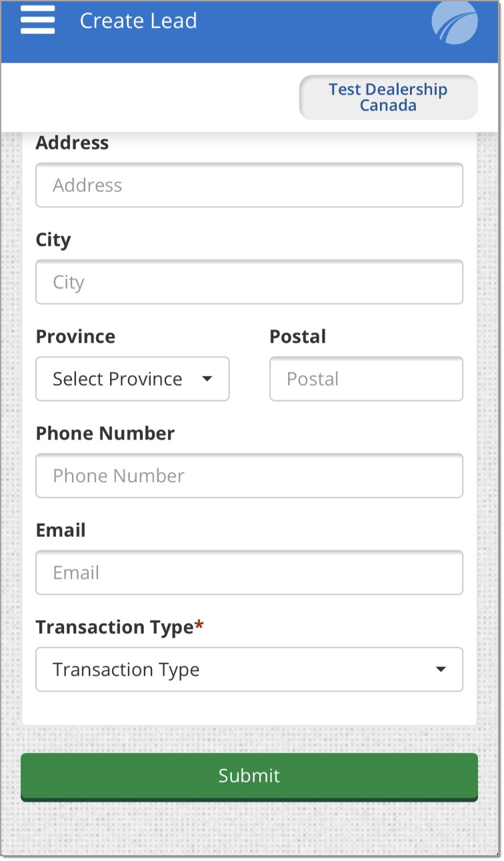This screenshot has width=504, height=861.
Task: Focus the Email input field
Action: [x=249, y=572]
